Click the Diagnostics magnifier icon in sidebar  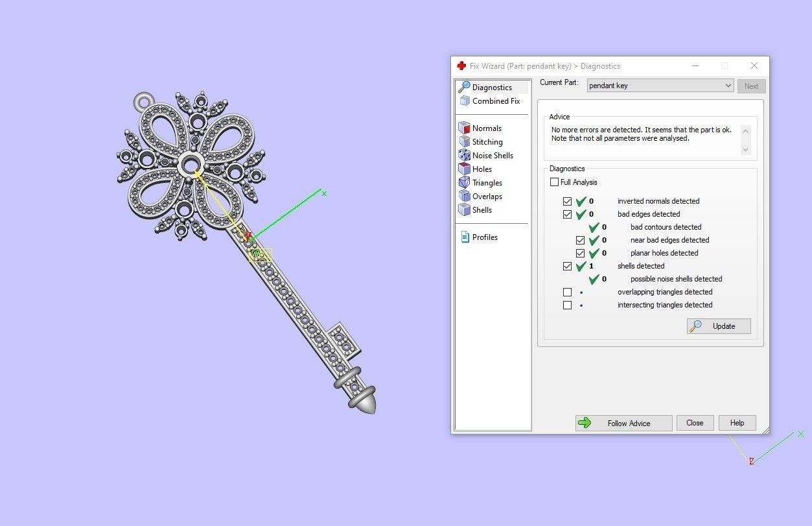point(464,88)
